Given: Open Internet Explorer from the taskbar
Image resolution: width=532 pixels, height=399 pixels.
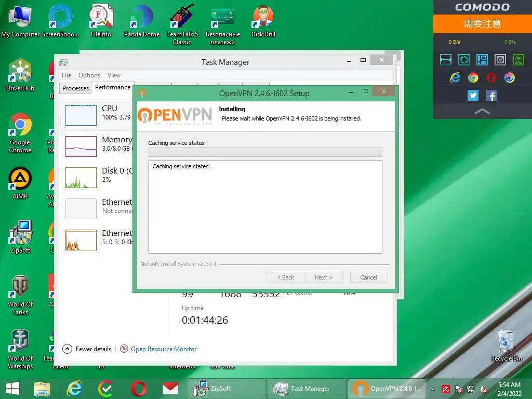Looking at the screenshot, I should point(74,389).
